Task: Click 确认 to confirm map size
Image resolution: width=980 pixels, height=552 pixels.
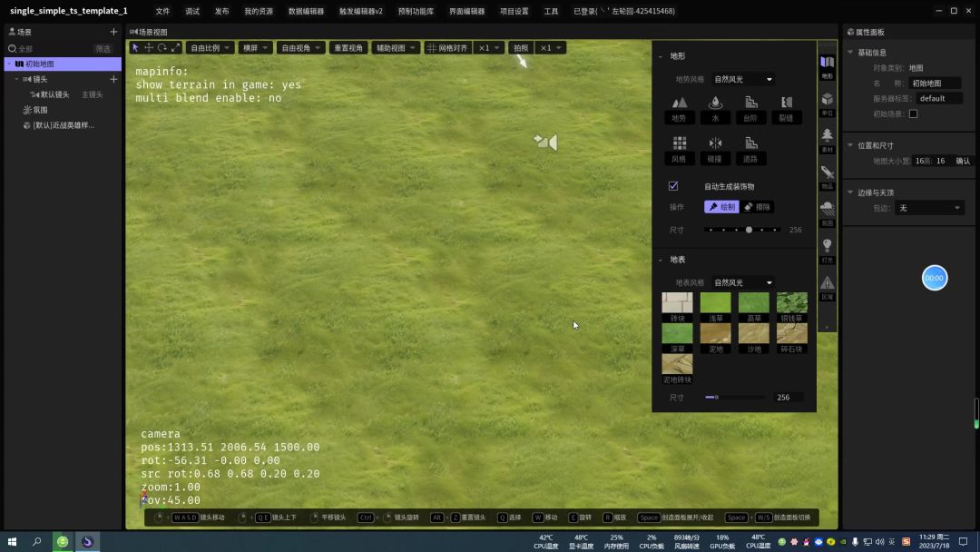Action: coord(963,161)
